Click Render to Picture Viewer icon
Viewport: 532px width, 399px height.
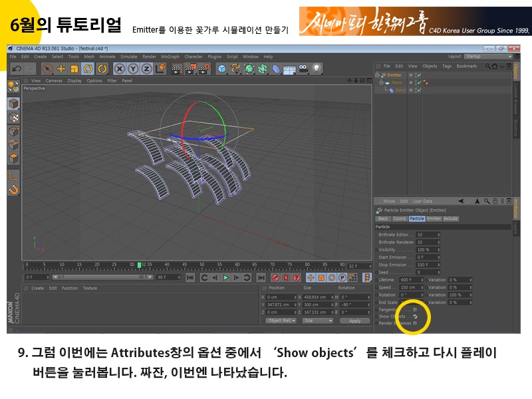[190, 69]
